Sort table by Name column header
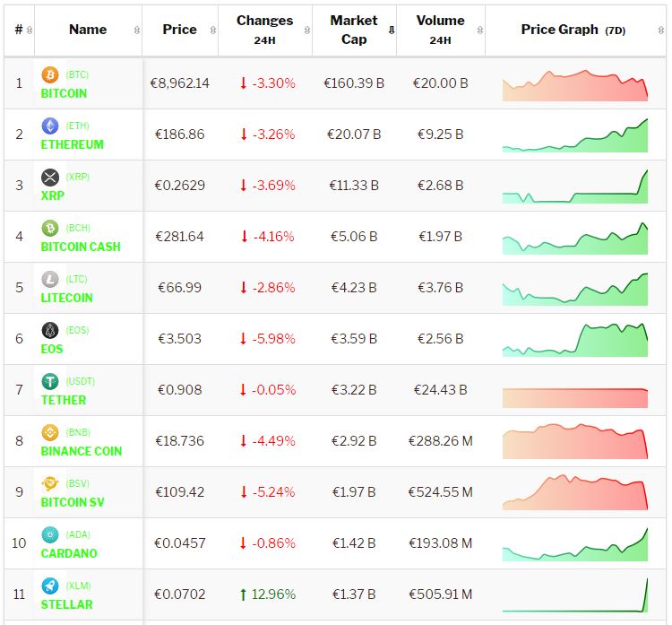Image resolution: width=672 pixels, height=625 pixels. (x=88, y=30)
